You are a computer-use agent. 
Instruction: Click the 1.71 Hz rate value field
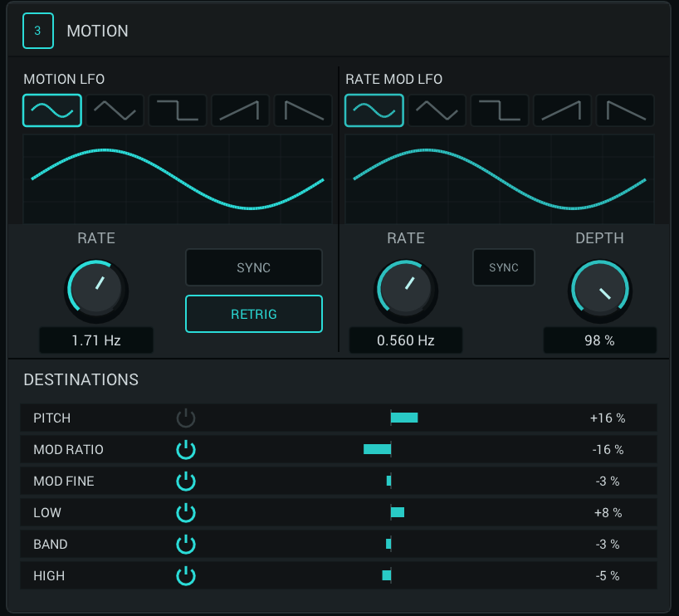tap(96, 340)
